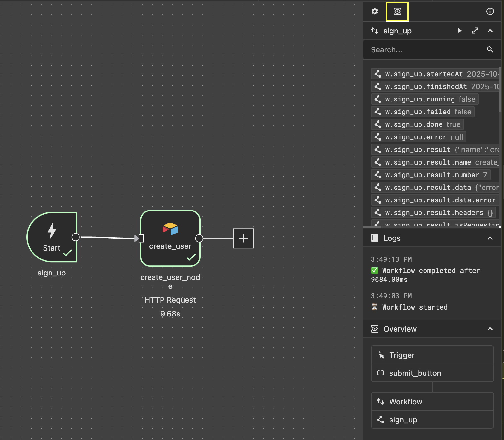The height and width of the screenshot is (440, 504).
Task: Select w.sign_up.error null row
Action: 419,137
